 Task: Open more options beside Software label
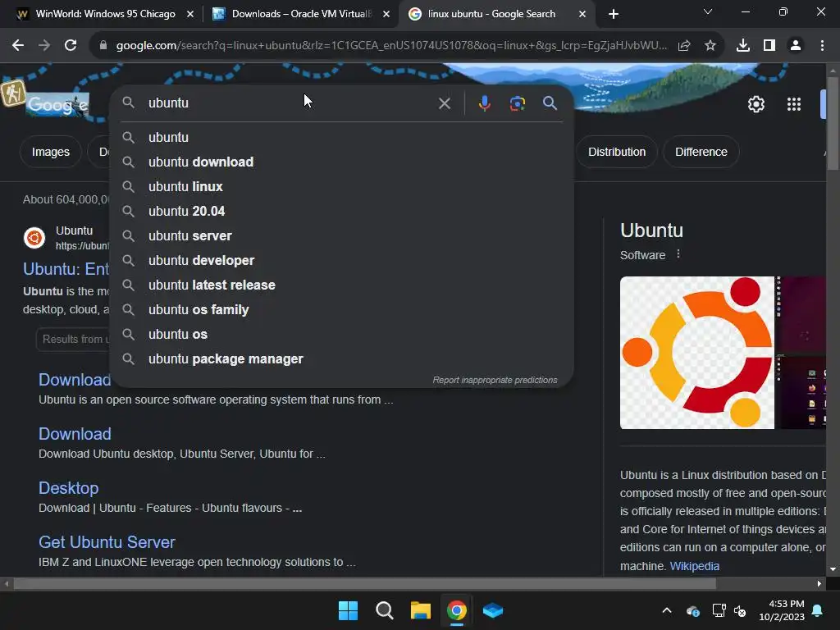pos(678,254)
